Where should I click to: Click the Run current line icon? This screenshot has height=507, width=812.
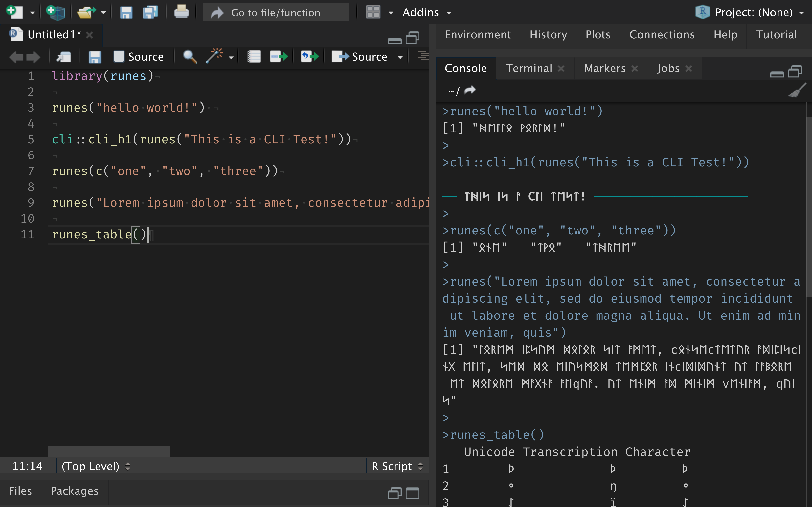tap(279, 57)
